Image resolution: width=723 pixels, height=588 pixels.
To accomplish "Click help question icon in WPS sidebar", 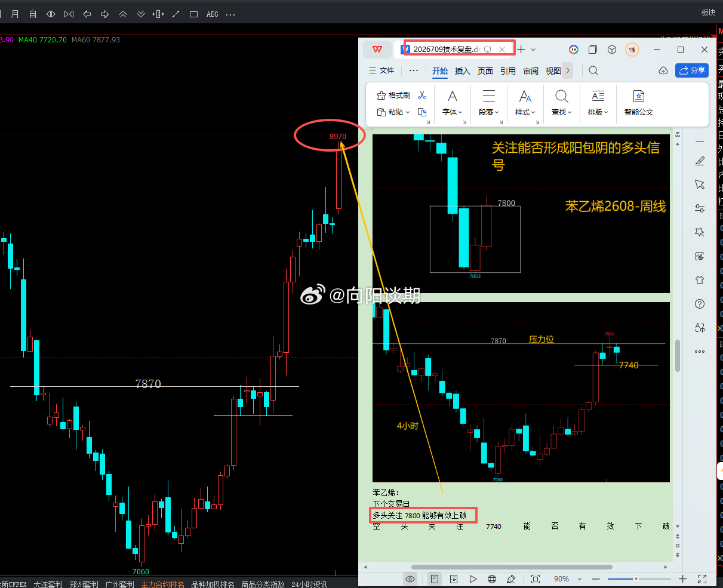I will coord(700,304).
